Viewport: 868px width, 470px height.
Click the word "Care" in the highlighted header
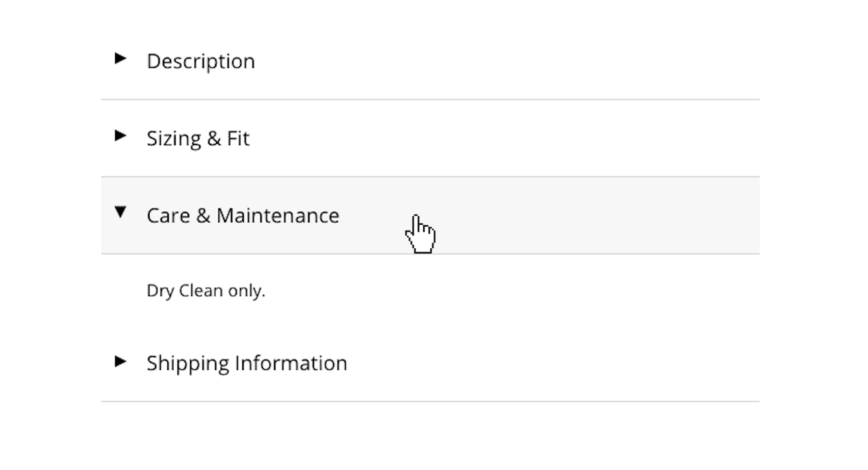(x=168, y=216)
